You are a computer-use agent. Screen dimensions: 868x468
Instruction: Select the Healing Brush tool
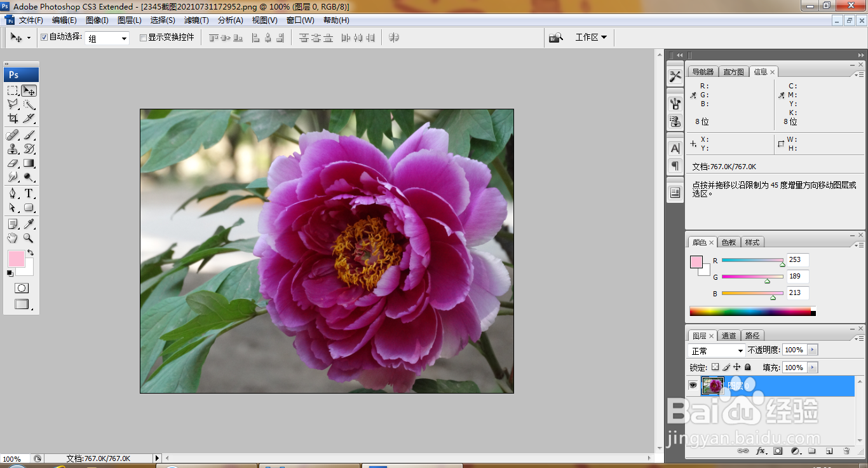coord(13,135)
